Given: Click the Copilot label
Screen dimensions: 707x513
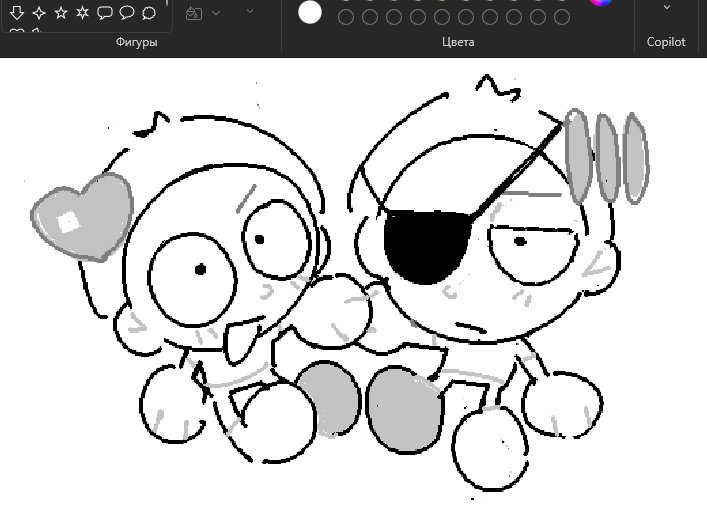Looking at the screenshot, I should [x=666, y=42].
